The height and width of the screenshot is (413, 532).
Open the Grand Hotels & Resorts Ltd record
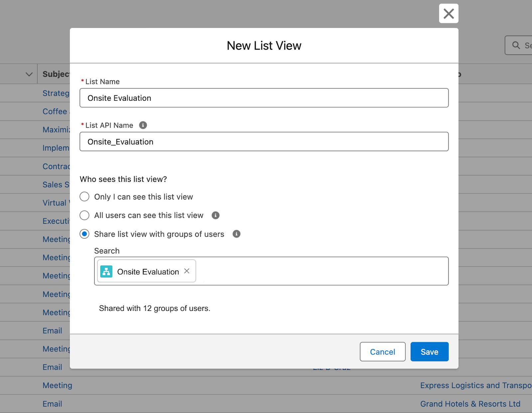click(470, 403)
